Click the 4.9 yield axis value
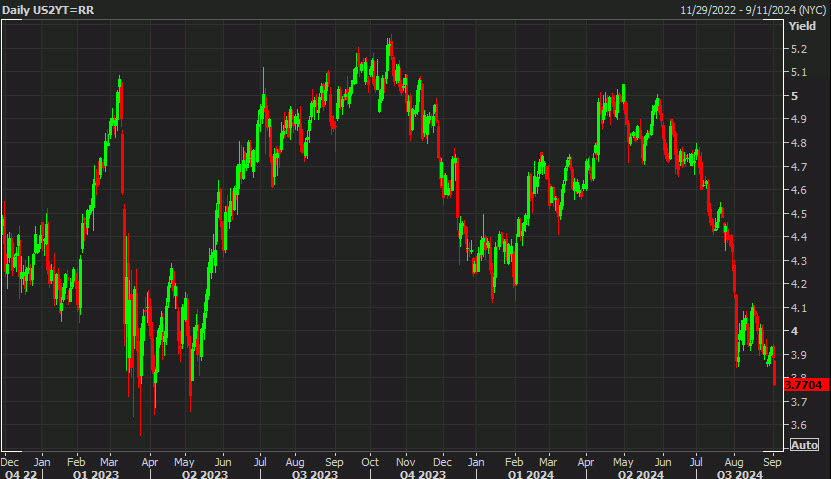 (798, 119)
